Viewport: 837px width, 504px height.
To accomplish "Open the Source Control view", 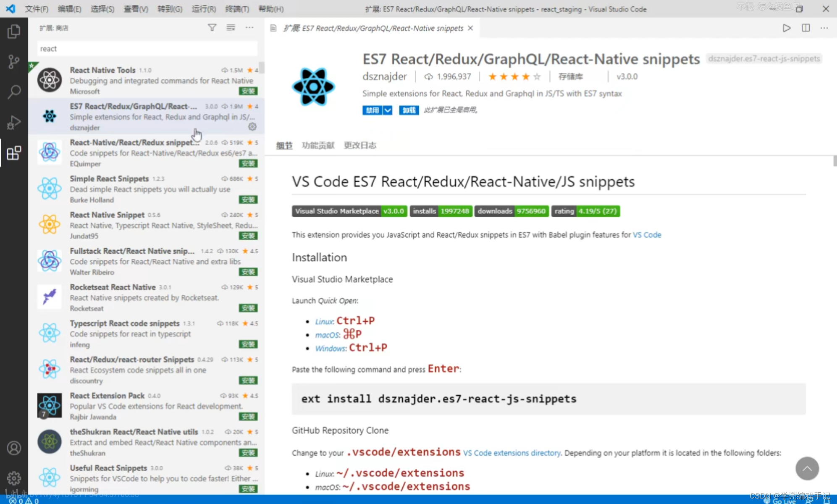I will point(14,62).
